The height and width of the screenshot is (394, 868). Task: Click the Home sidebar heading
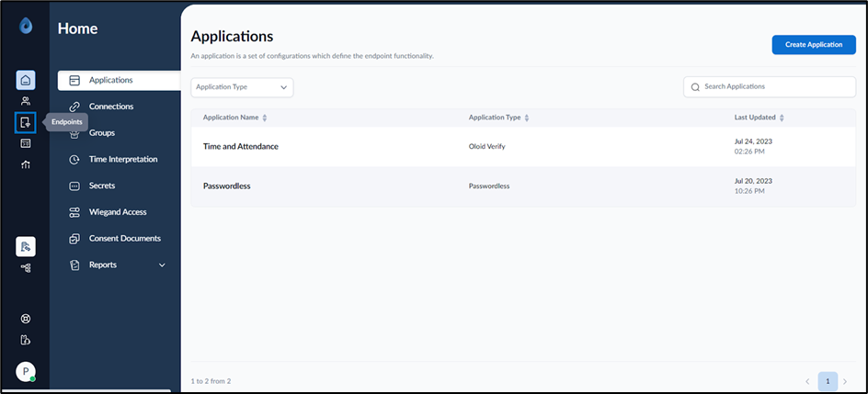[78, 28]
